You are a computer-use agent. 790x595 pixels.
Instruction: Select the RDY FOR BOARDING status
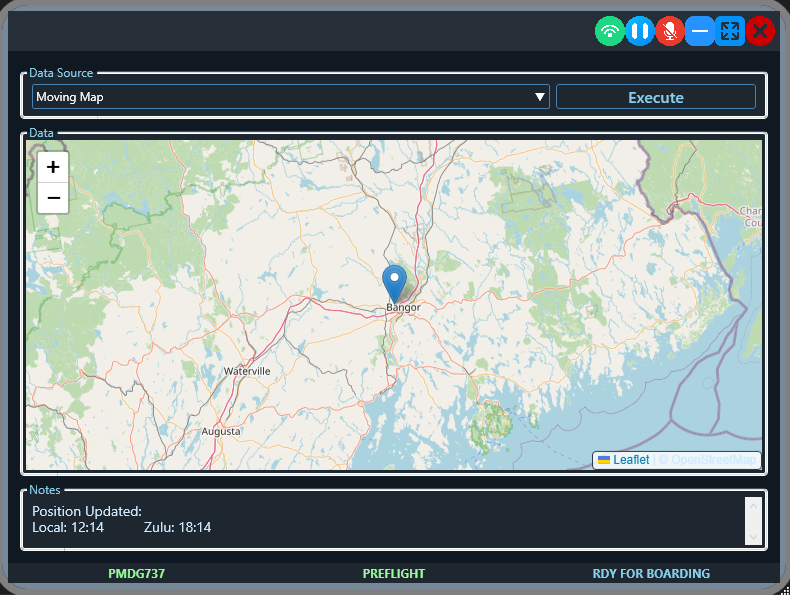point(651,574)
